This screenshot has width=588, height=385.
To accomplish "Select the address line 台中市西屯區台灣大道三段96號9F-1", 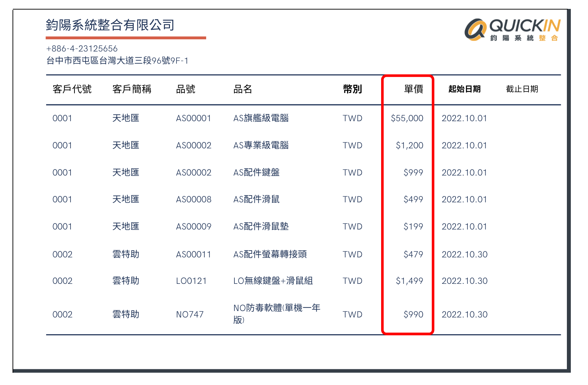I will pyautogui.click(x=117, y=60).
